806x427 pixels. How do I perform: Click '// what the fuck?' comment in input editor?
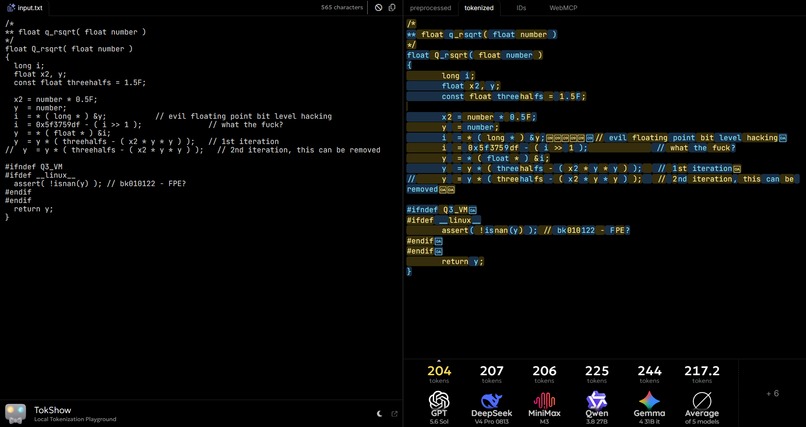click(x=246, y=125)
